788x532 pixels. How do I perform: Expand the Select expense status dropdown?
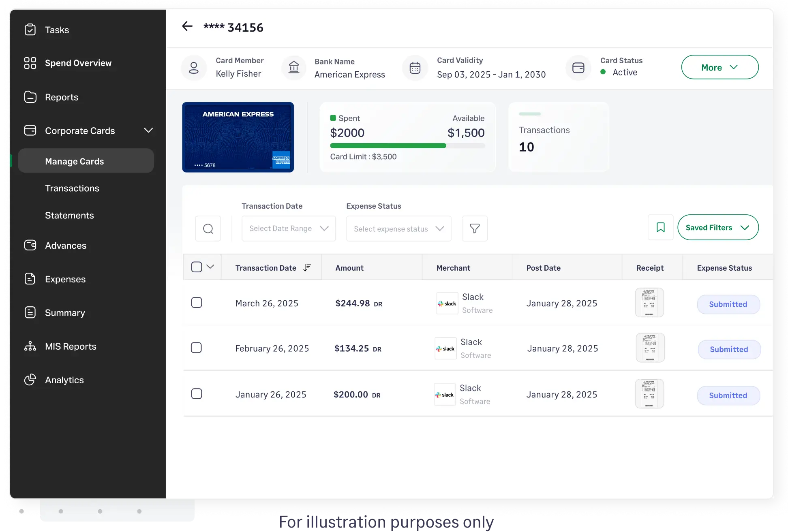398,229
